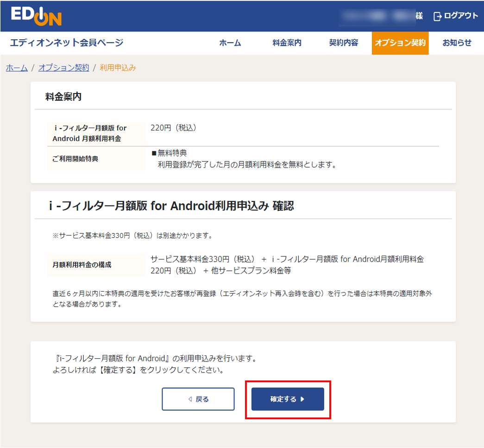Open the ホーム navigation item

click(230, 43)
